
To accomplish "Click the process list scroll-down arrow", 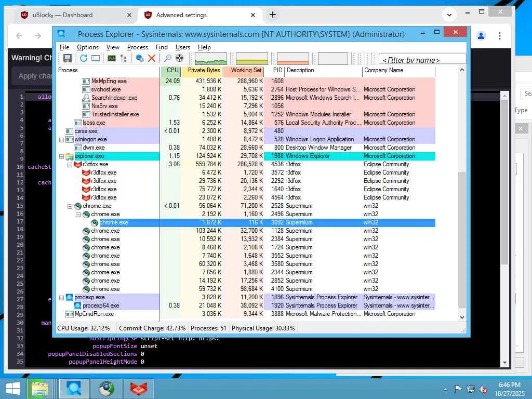I will (x=462, y=317).
